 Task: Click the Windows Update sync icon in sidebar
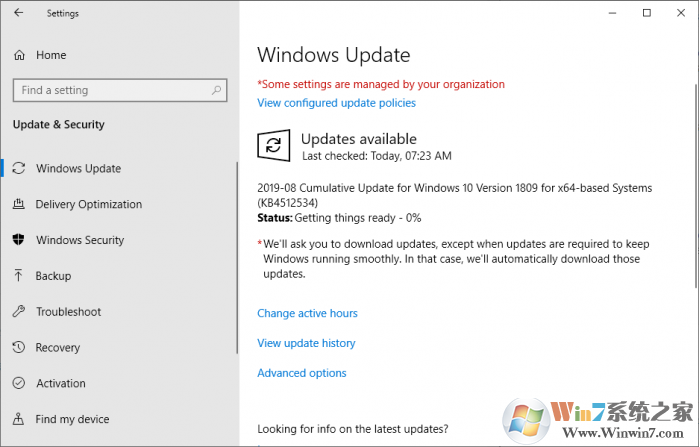pyautogui.click(x=19, y=168)
